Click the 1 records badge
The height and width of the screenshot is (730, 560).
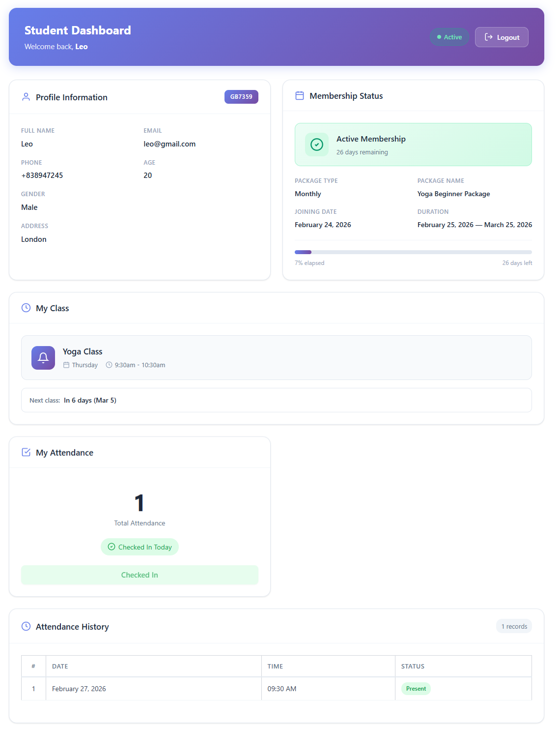514,626
